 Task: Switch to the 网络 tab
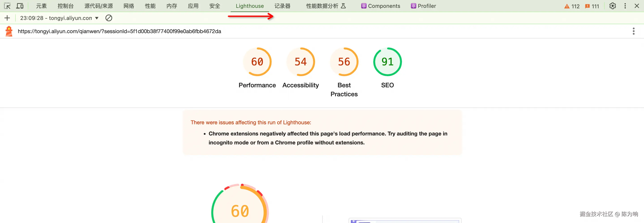click(129, 6)
